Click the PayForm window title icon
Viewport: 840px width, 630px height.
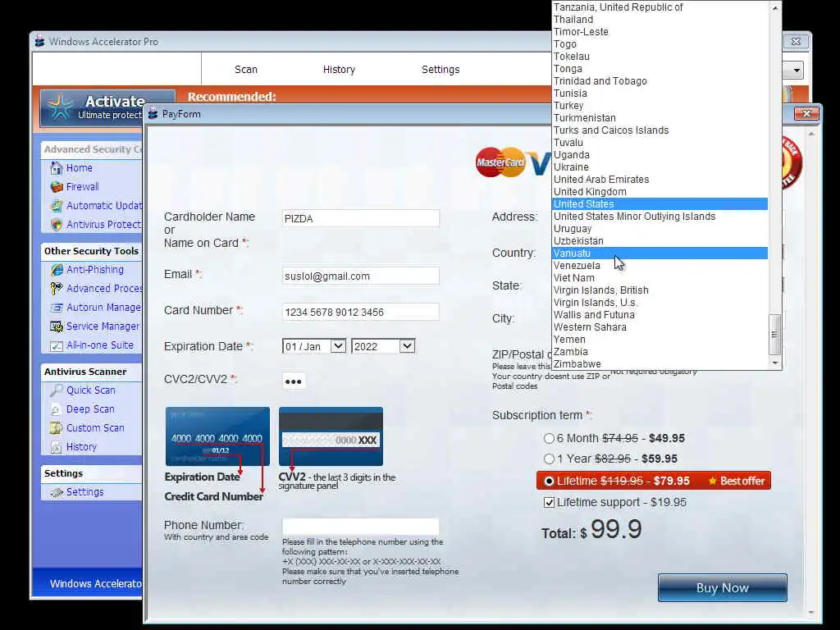pyautogui.click(x=153, y=113)
